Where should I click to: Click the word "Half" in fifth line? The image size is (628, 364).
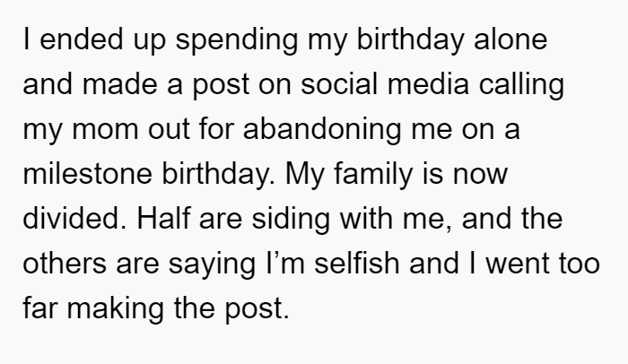click(163, 219)
